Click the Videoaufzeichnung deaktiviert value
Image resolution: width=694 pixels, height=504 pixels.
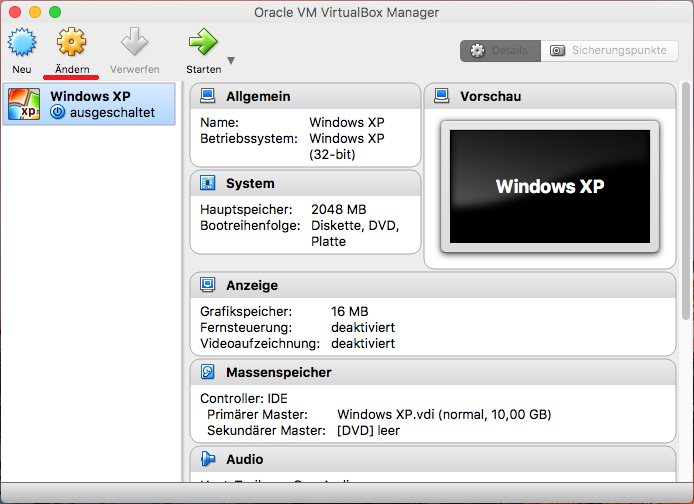[x=363, y=343]
